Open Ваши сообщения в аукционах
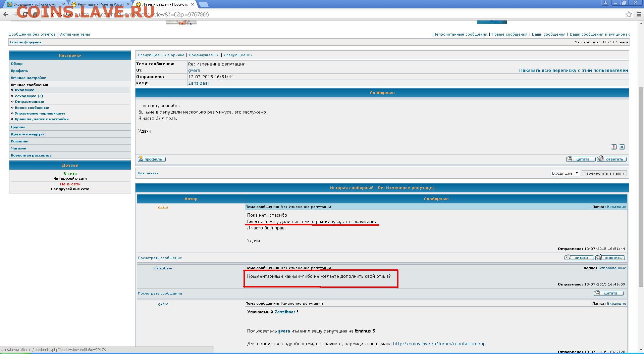Image resolution: width=644 pixels, height=354 pixels. [599, 34]
